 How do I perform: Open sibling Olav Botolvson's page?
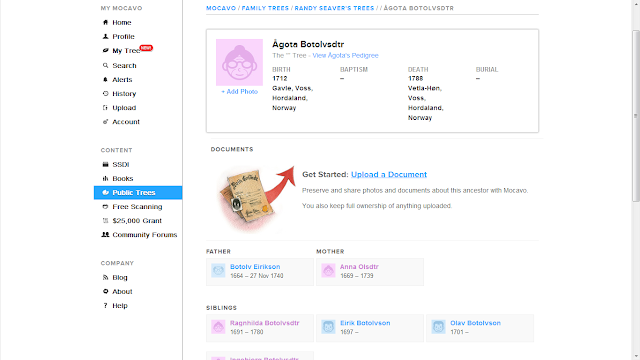(x=475, y=323)
